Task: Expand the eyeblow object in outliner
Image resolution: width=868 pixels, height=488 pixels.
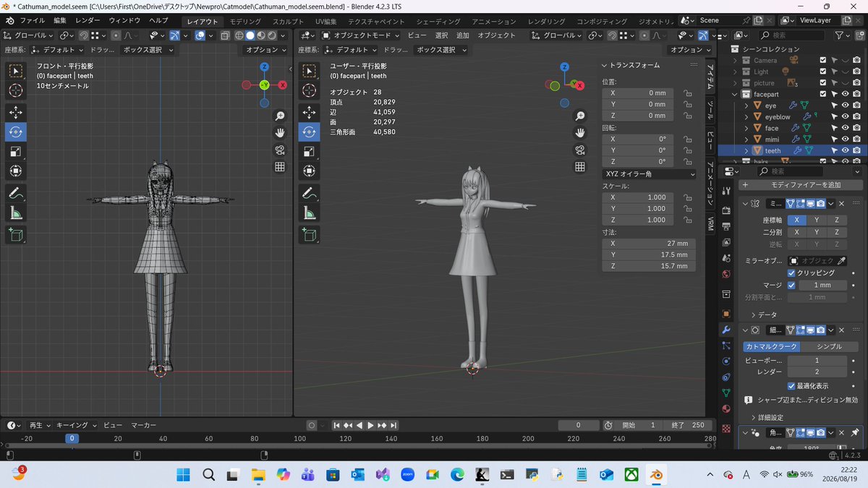Action: [746, 116]
